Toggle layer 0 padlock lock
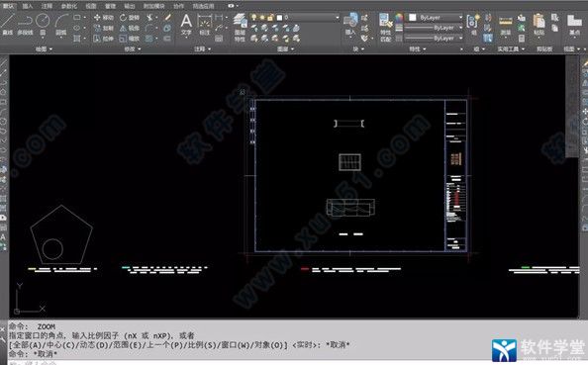 270,17
